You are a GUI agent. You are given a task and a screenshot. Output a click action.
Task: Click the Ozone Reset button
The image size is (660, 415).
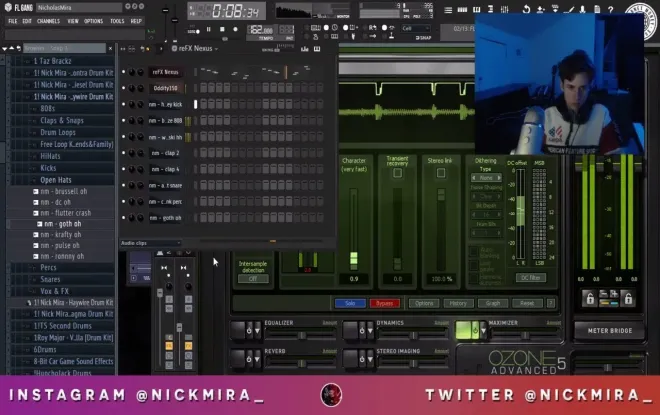(527, 303)
